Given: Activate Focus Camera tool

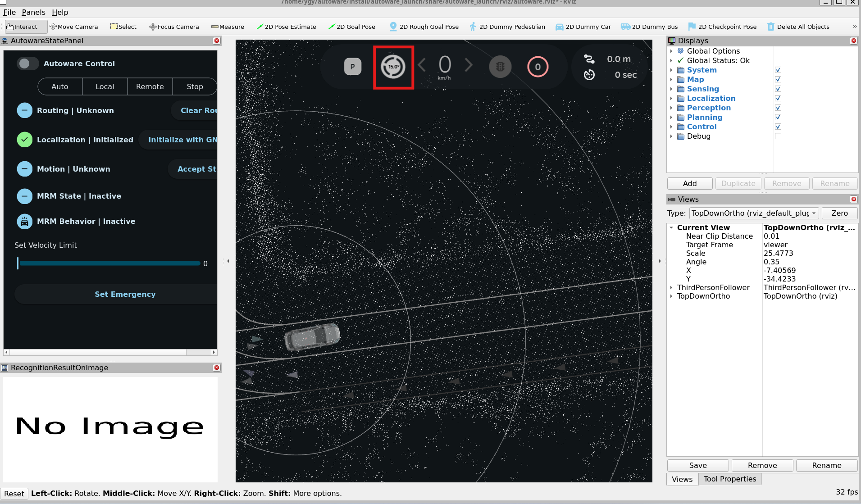Looking at the screenshot, I should (174, 27).
